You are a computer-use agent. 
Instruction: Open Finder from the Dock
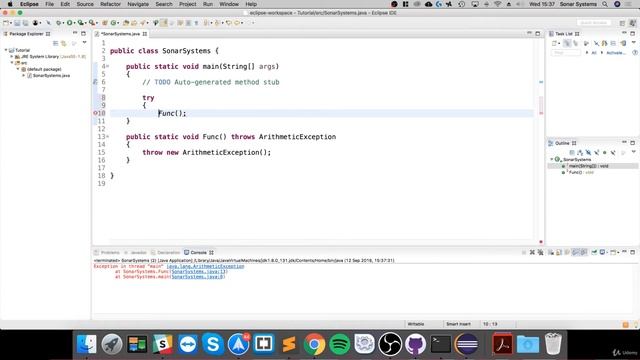point(87,344)
